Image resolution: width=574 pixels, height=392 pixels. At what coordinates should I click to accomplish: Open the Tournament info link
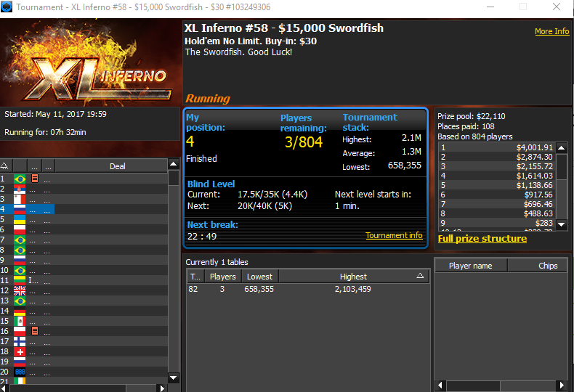[x=394, y=235]
